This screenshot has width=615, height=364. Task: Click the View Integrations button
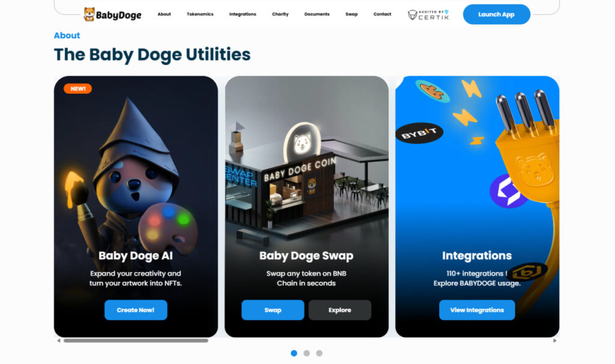[477, 310]
